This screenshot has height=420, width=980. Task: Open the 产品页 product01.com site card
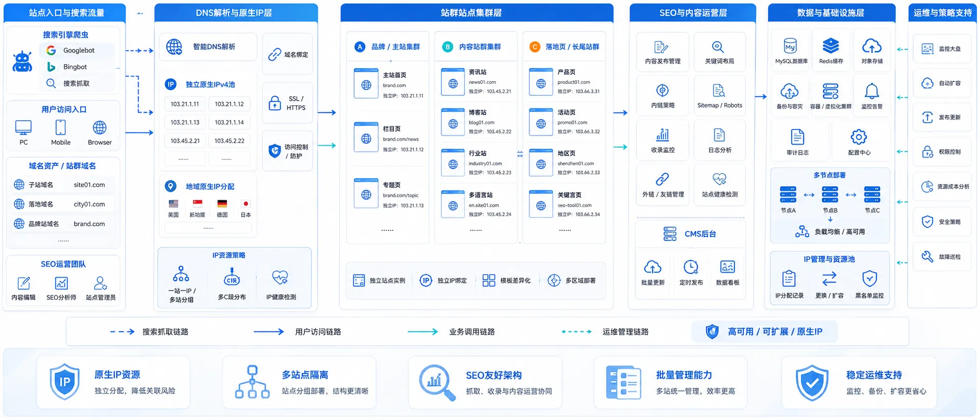coord(565,81)
